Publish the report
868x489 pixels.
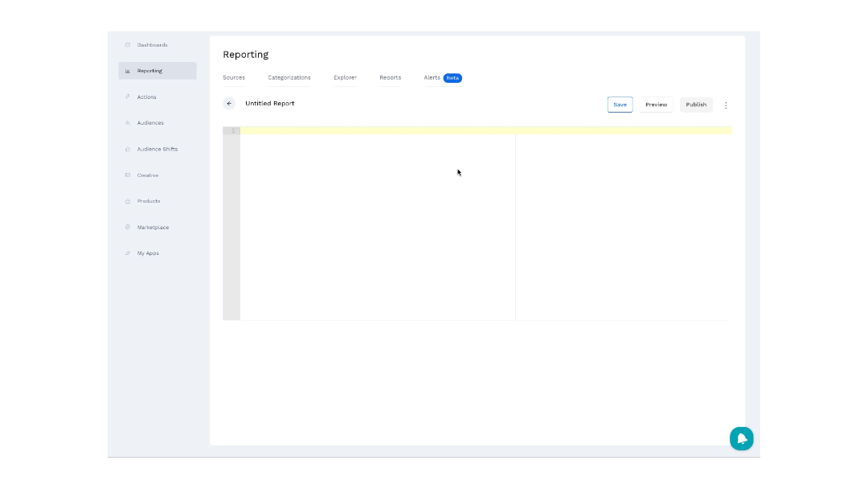pos(695,105)
